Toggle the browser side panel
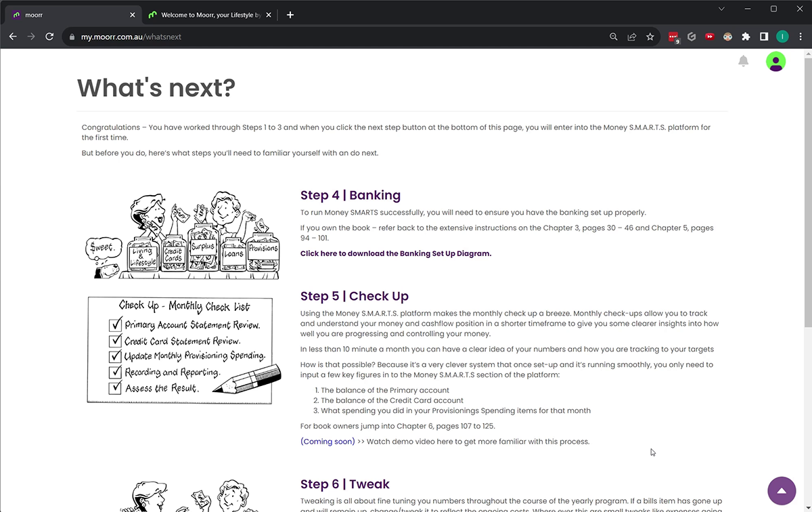 [x=764, y=37]
